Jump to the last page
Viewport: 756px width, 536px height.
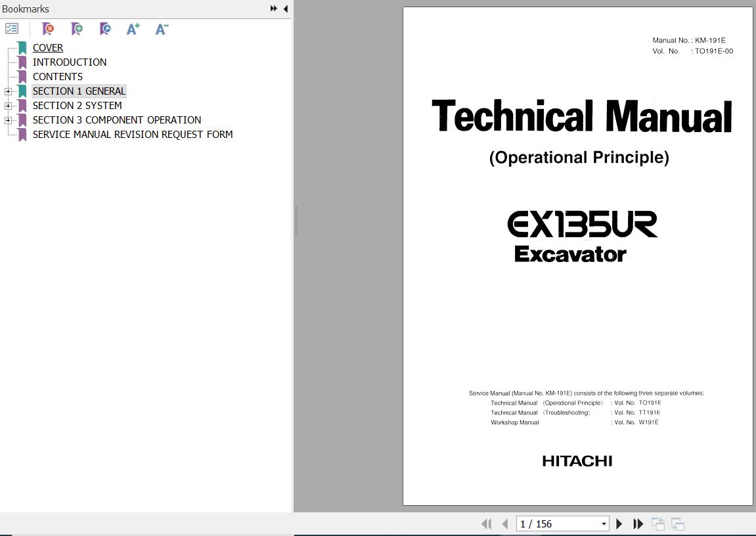(x=638, y=524)
